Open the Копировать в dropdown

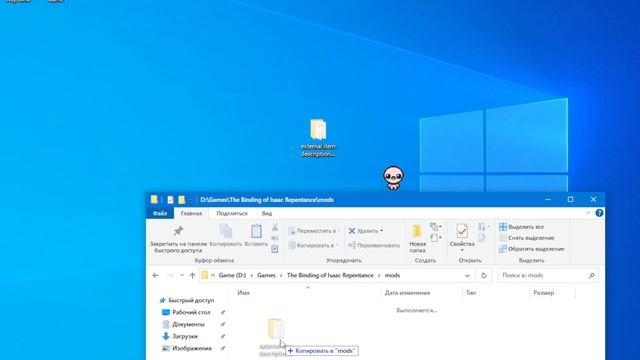pos(314,245)
